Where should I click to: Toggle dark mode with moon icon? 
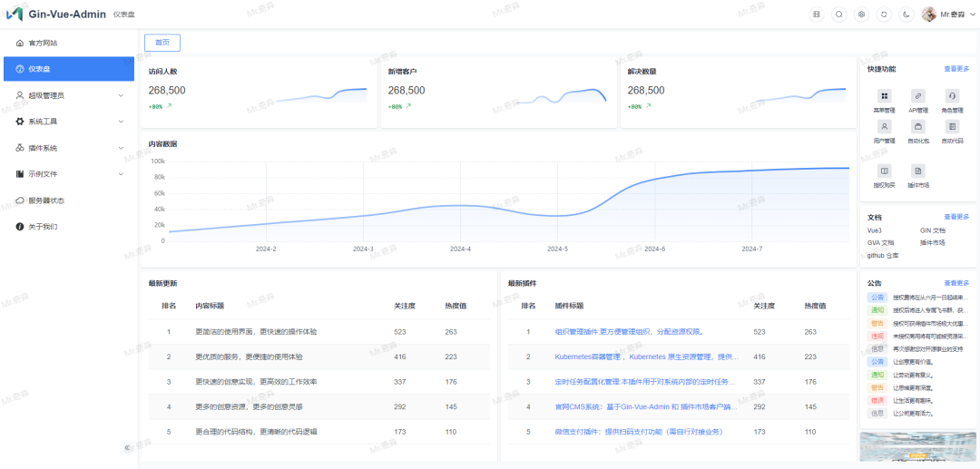(x=906, y=15)
